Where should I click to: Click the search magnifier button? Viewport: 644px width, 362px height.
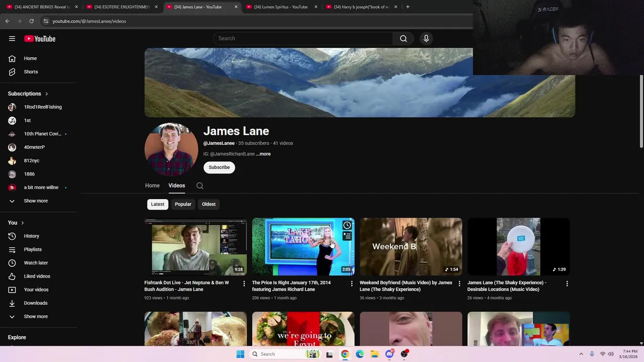coord(403,38)
